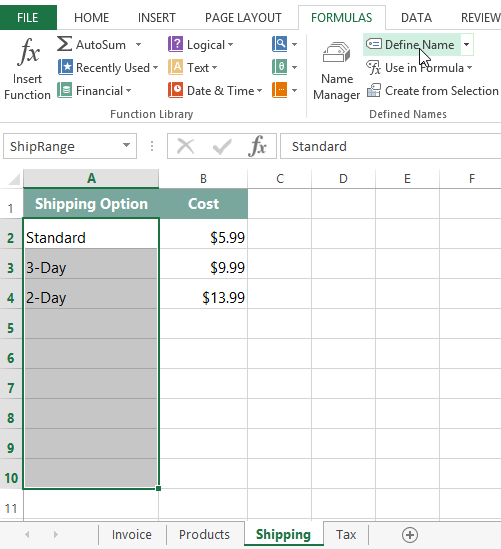Image resolution: width=501 pixels, height=549 pixels.
Task: Select column C header
Action: 280,179
